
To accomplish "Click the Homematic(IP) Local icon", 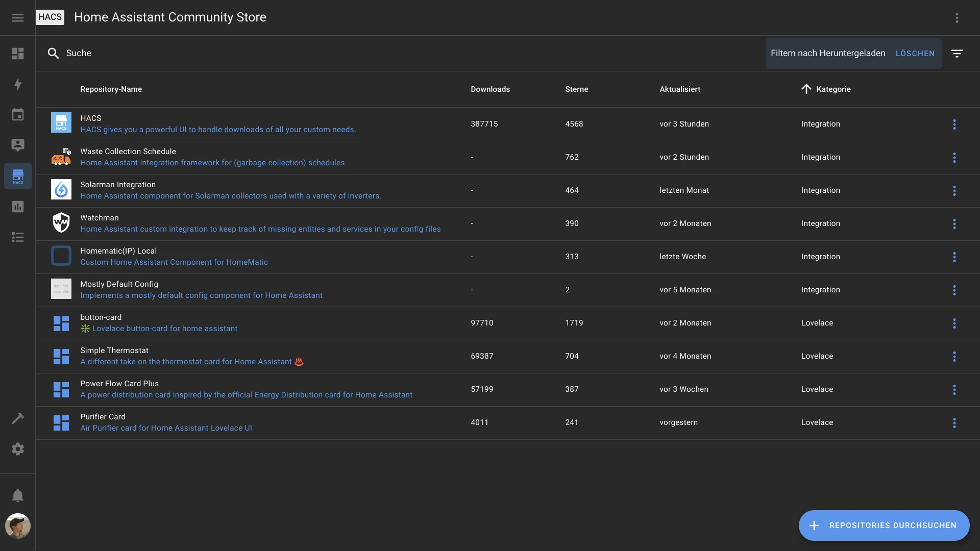I will click(x=61, y=256).
